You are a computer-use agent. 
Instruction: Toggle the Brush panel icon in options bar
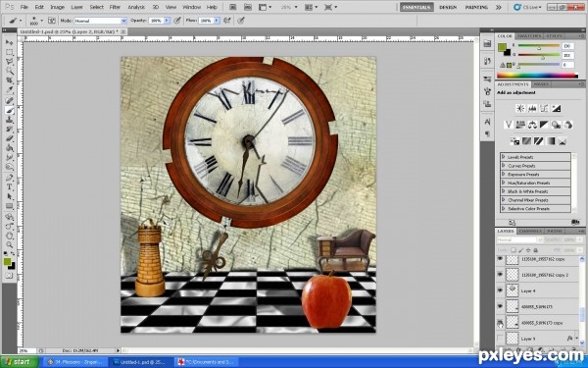[52, 21]
